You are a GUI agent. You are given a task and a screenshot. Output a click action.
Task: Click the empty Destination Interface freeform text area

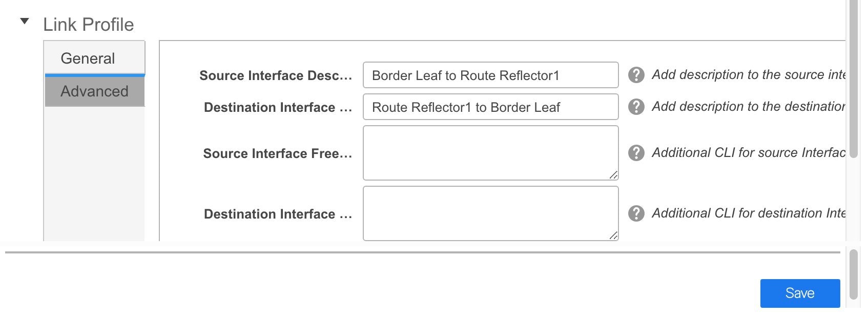tap(490, 213)
